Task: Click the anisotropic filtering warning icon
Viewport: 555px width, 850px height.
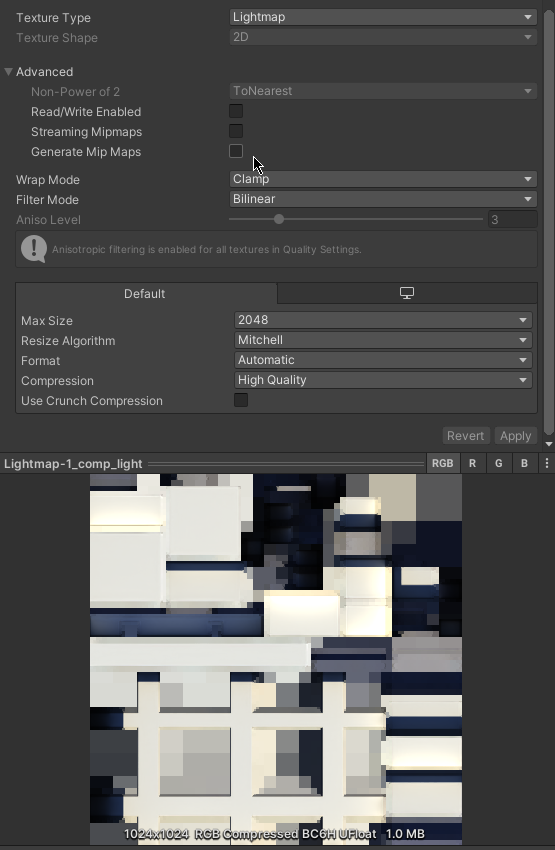Action: pos(34,249)
